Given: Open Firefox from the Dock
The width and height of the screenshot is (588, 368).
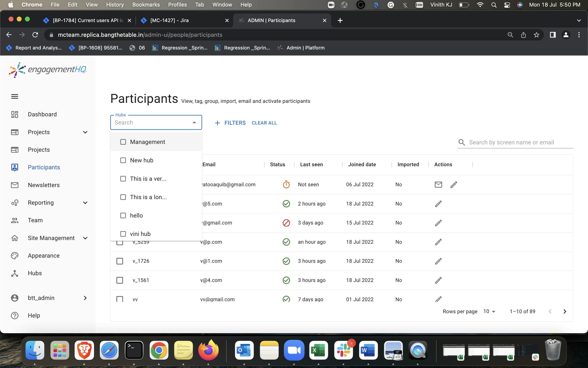Looking at the screenshot, I should (208, 350).
